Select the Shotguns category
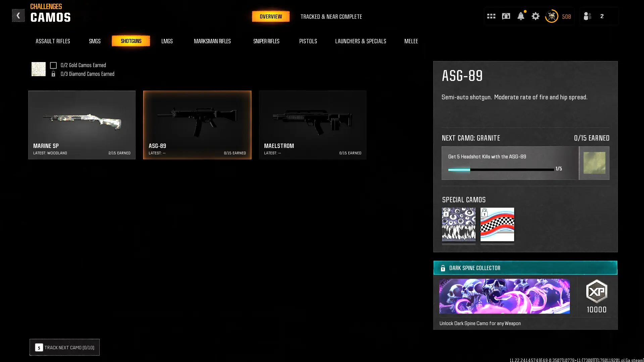The image size is (644, 362). [x=131, y=41]
